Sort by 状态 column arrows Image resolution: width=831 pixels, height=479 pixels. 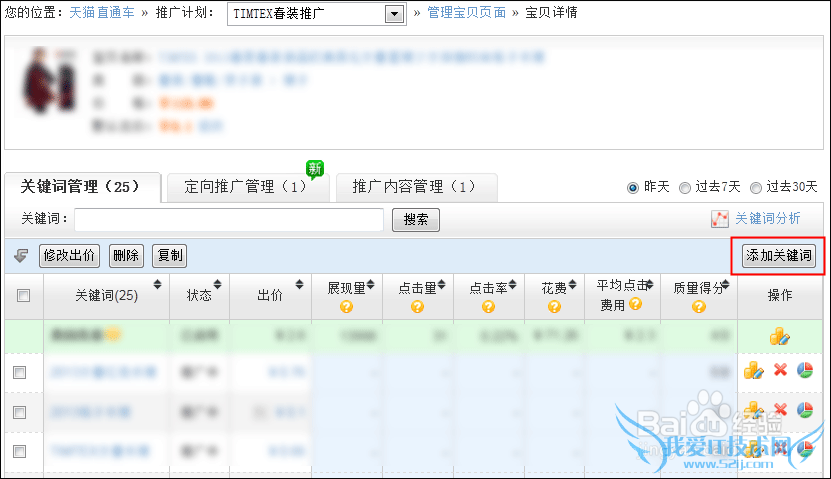[217, 285]
